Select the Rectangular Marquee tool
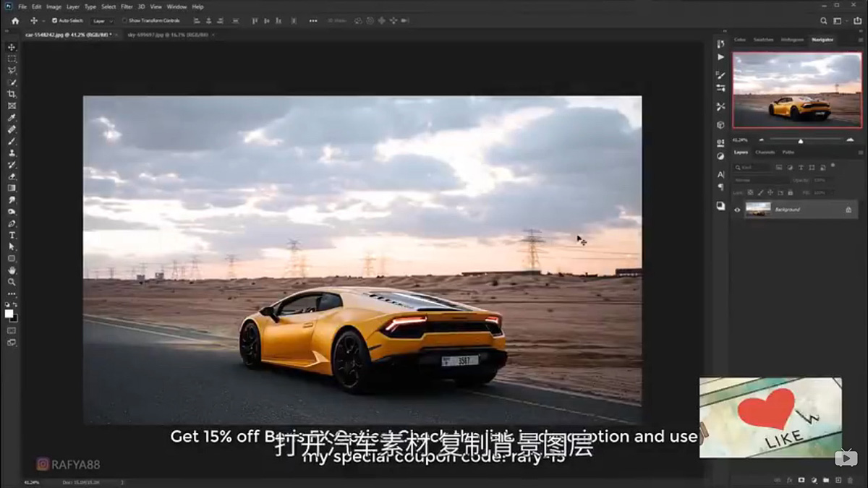The width and height of the screenshot is (868, 488). click(x=10, y=59)
